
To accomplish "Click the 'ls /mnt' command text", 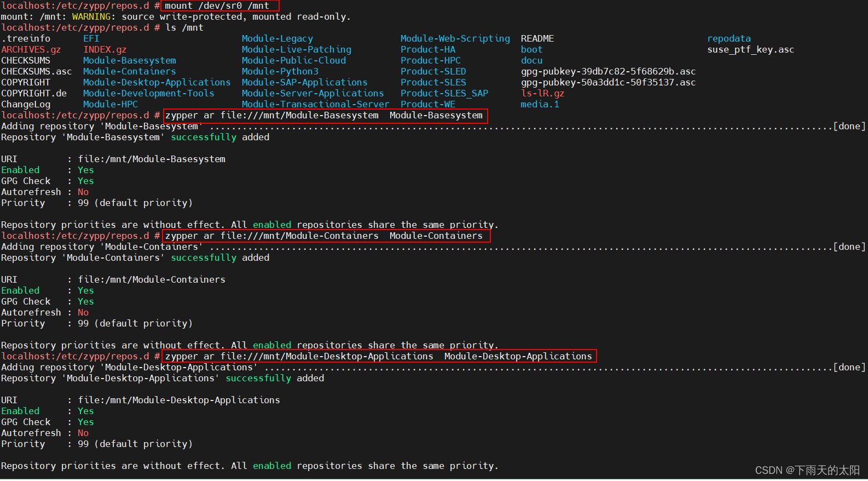I will 184,27.
